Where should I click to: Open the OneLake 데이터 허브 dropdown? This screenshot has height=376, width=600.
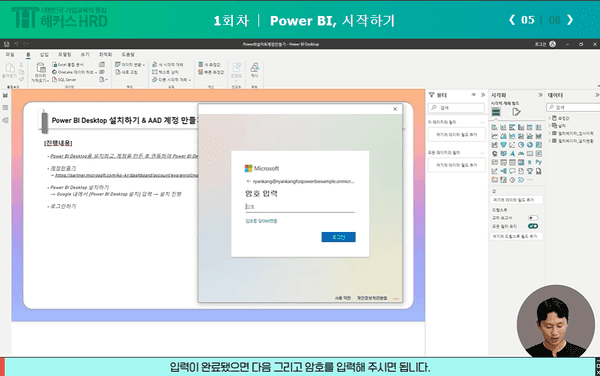click(75, 72)
